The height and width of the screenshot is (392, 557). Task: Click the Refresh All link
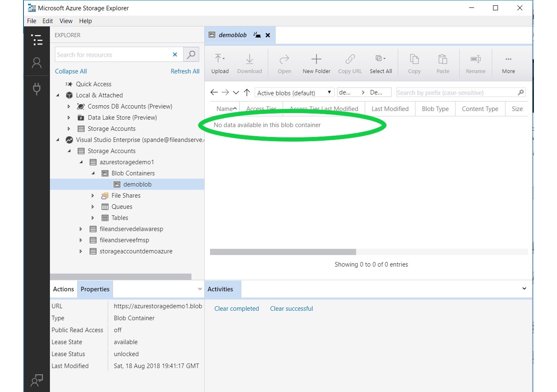[x=185, y=71]
